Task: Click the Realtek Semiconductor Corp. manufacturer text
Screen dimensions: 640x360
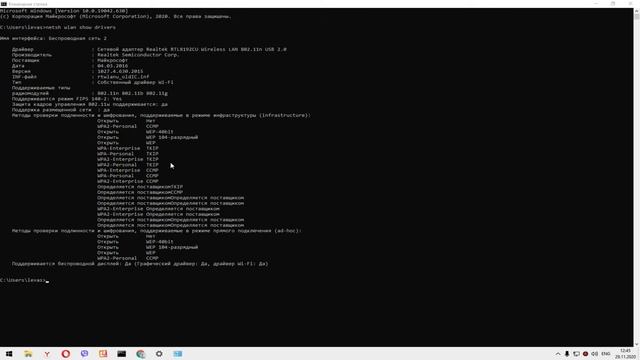Action: [x=138, y=55]
